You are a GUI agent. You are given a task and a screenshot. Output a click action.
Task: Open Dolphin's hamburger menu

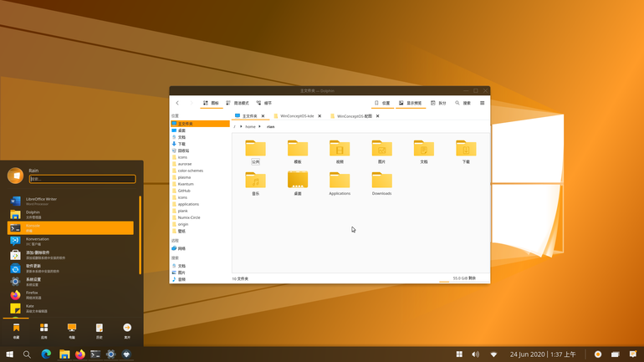483,103
